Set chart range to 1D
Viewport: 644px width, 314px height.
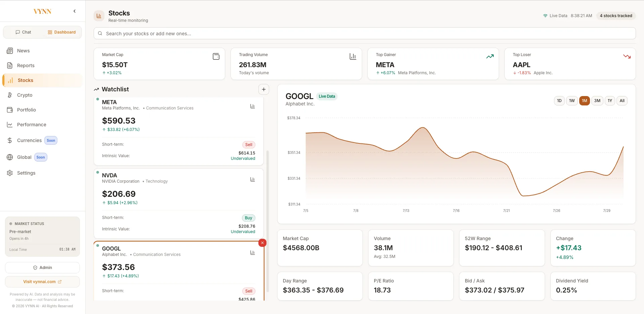click(559, 101)
